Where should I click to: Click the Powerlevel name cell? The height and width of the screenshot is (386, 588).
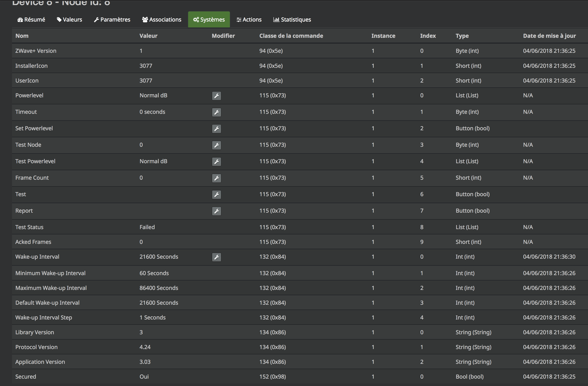[29, 95]
